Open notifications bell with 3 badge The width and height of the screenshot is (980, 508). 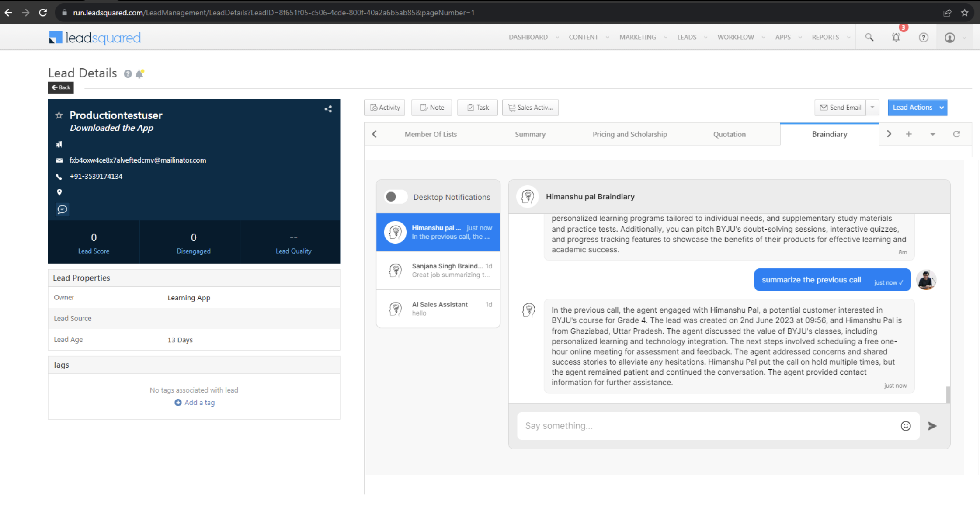point(896,37)
